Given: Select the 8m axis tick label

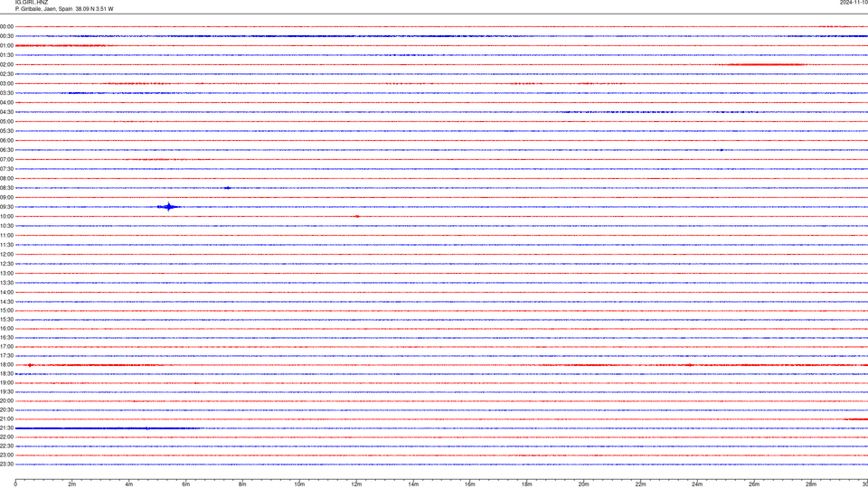Looking at the screenshot, I should 242,484.
